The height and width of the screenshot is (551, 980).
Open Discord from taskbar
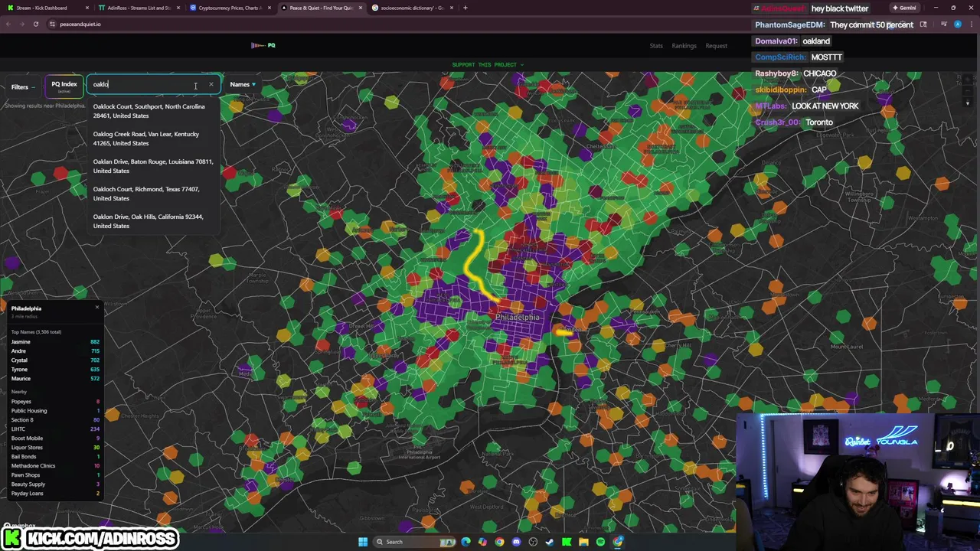point(516,542)
